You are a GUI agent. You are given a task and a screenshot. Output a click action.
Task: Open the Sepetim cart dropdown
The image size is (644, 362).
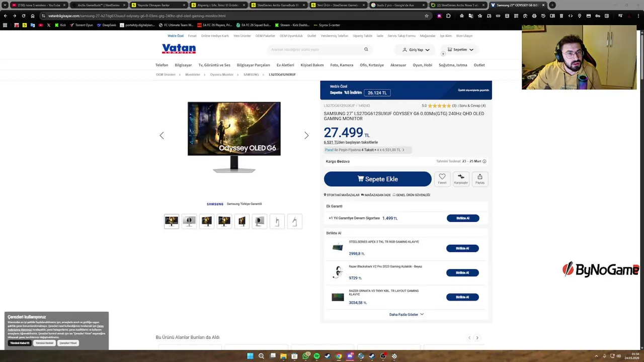(460, 50)
